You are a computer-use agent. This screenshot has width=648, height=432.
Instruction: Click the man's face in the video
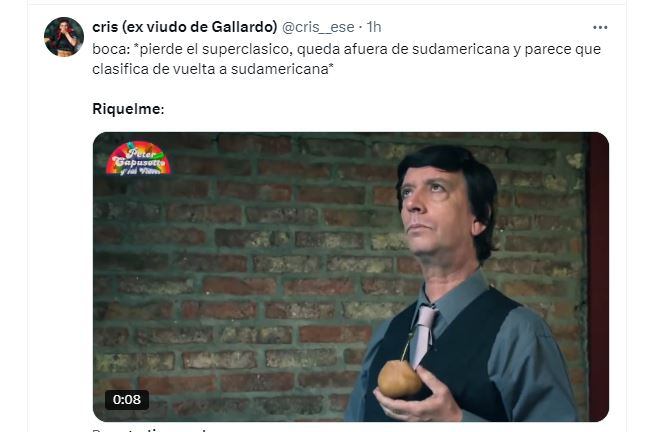(x=437, y=209)
